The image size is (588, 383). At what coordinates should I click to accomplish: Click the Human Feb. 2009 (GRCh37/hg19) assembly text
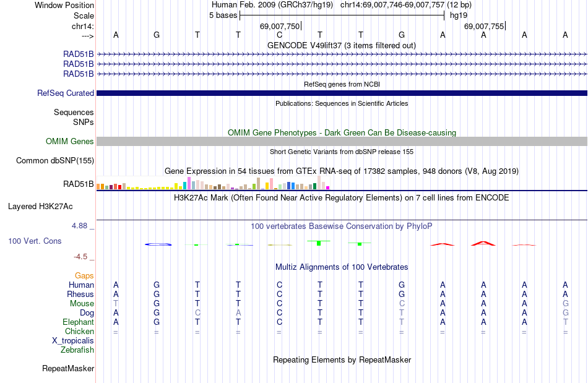coord(272,5)
